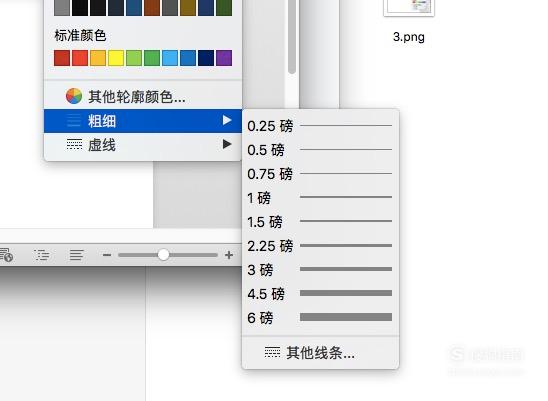Open the 粗细 line weight submenu
548x401 pixels.
click(143, 121)
